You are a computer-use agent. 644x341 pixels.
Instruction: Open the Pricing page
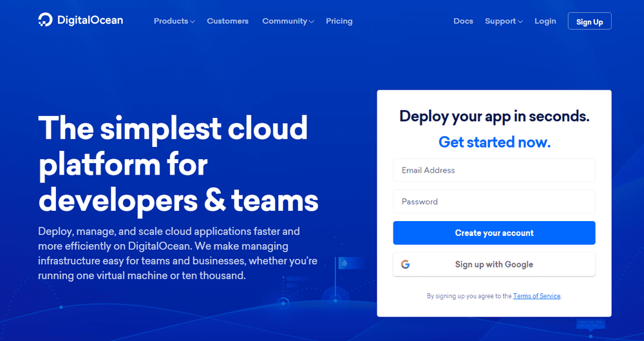tap(339, 21)
